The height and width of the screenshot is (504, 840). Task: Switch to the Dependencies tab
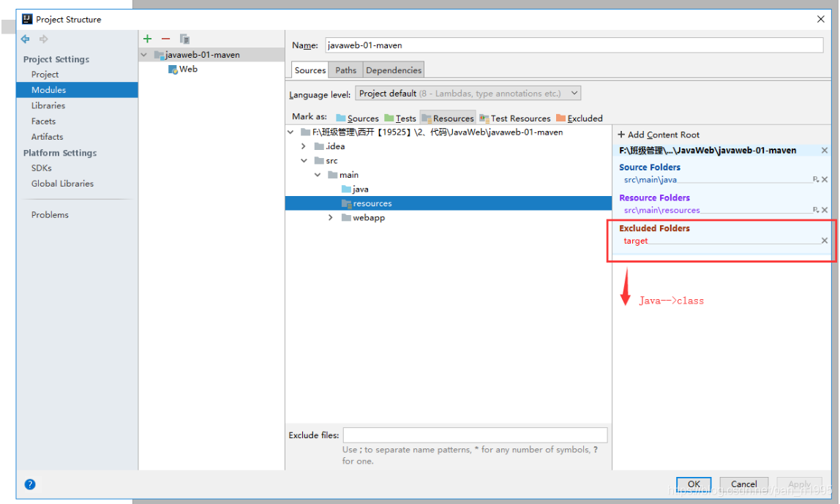point(393,70)
